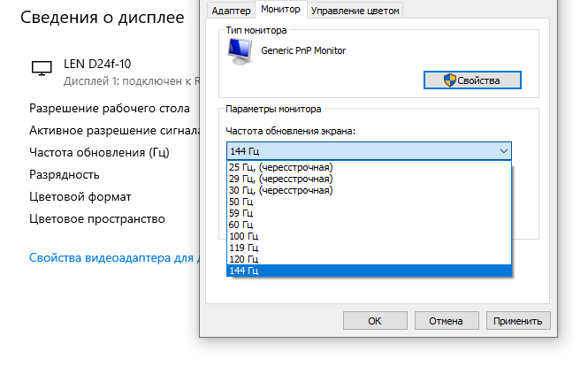This screenshot has width=588, height=374.
Task: Collapse the 144 Гц refresh rate combo box
Action: [x=369, y=151]
